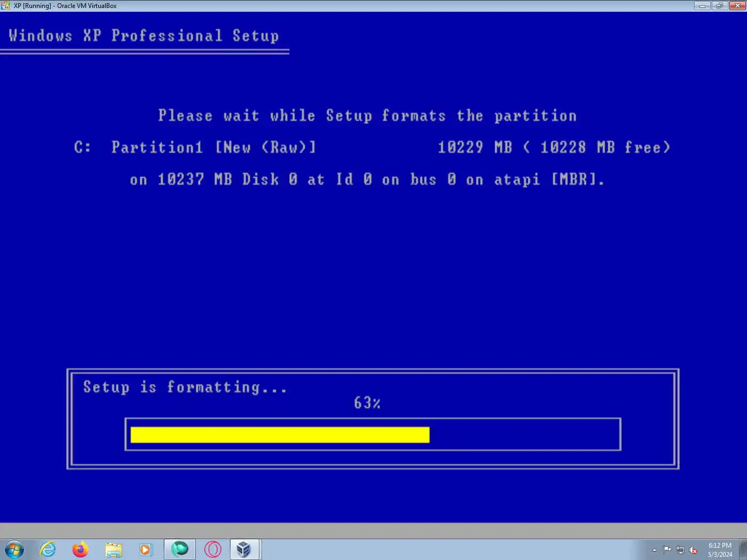Click the '10229 MB' partition size
The image size is (747, 560).
click(x=475, y=147)
